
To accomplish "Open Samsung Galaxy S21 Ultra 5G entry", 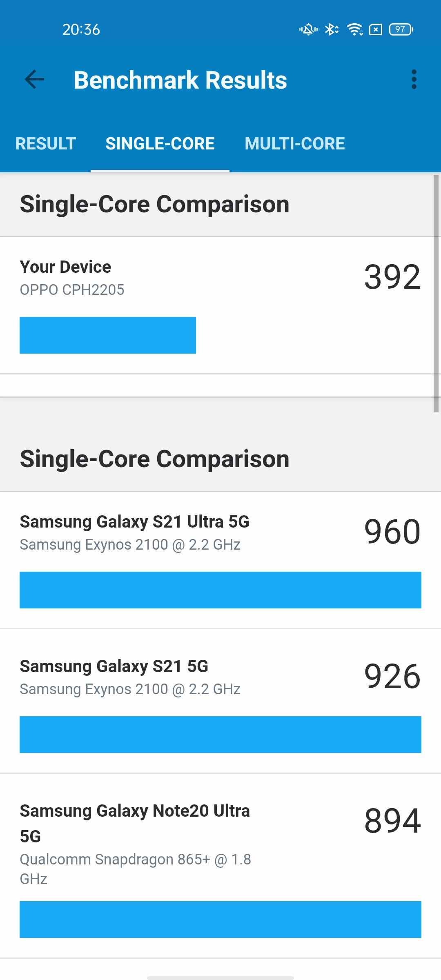I will click(x=220, y=560).
